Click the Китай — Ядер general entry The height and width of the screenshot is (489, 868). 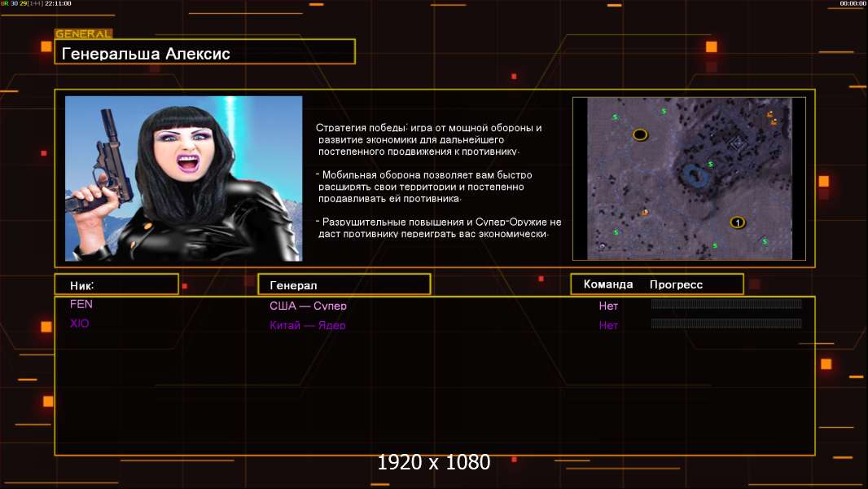tap(308, 325)
